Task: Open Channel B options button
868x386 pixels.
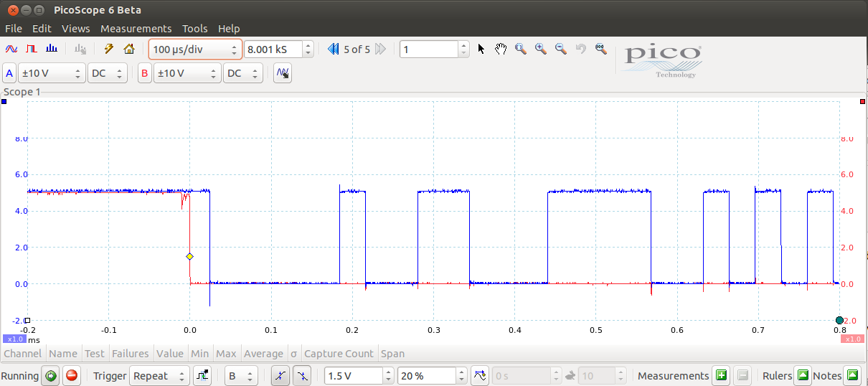Action: [x=145, y=73]
